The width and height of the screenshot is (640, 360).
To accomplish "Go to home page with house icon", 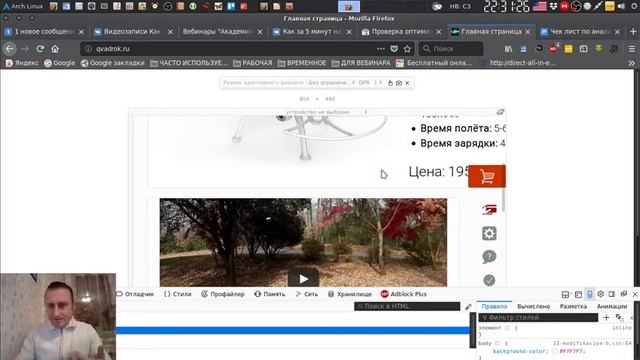I will (55, 49).
